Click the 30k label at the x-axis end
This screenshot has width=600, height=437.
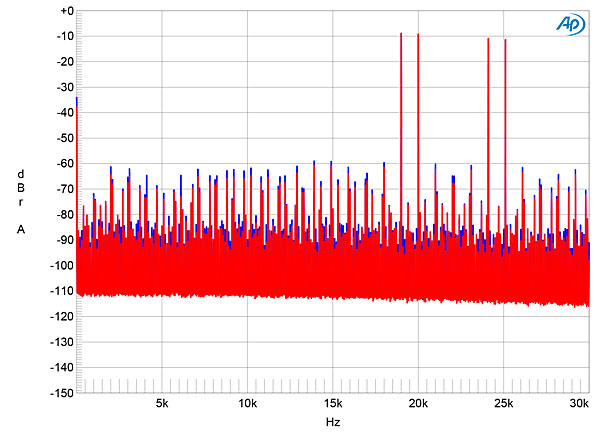pyautogui.click(x=578, y=404)
